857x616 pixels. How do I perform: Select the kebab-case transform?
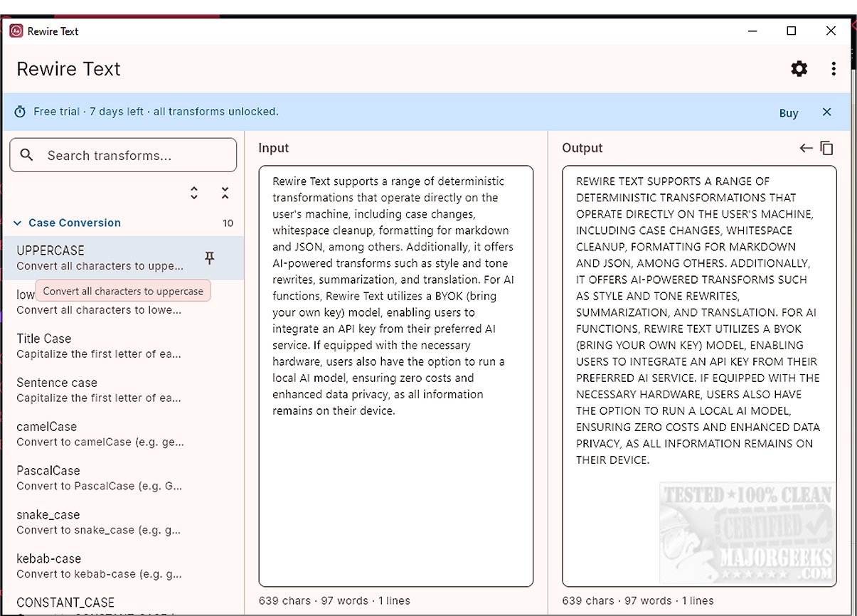(x=123, y=566)
